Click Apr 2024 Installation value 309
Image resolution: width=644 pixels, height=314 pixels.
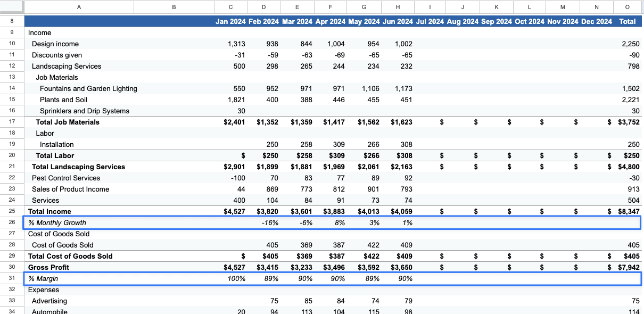338,144
